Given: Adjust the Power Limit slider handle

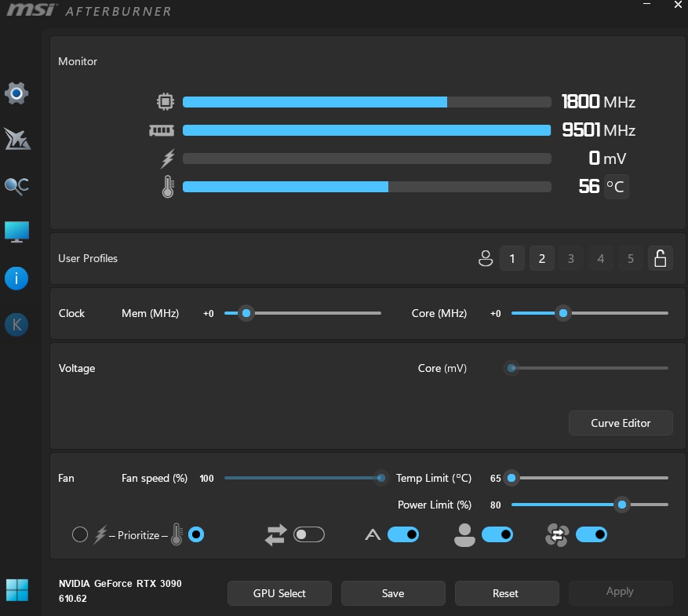Looking at the screenshot, I should coord(622,505).
